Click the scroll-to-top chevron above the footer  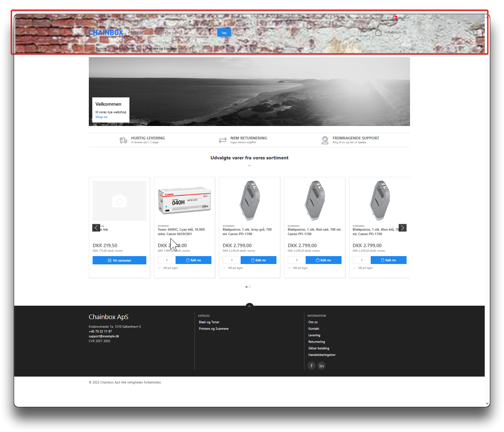click(249, 306)
